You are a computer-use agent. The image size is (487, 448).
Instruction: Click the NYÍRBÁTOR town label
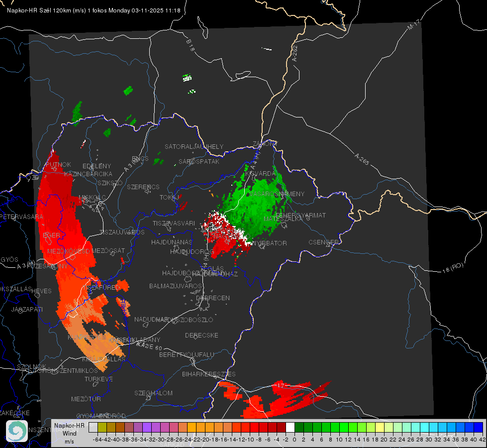pyautogui.click(x=269, y=243)
